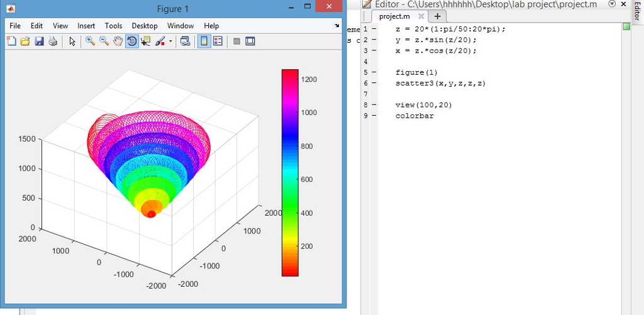Open the Insert menu
This screenshot has width=644, height=315.
86,26
